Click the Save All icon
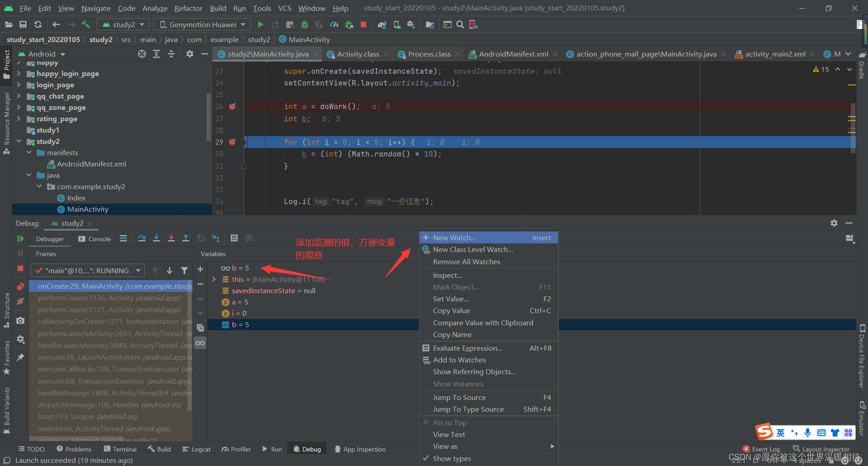The image size is (868, 466). click(23, 24)
